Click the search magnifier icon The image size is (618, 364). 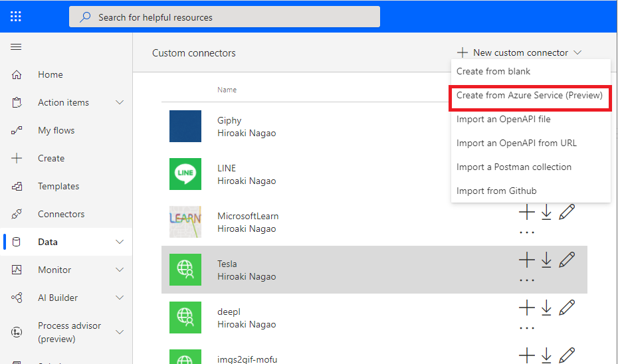click(85, 17)
